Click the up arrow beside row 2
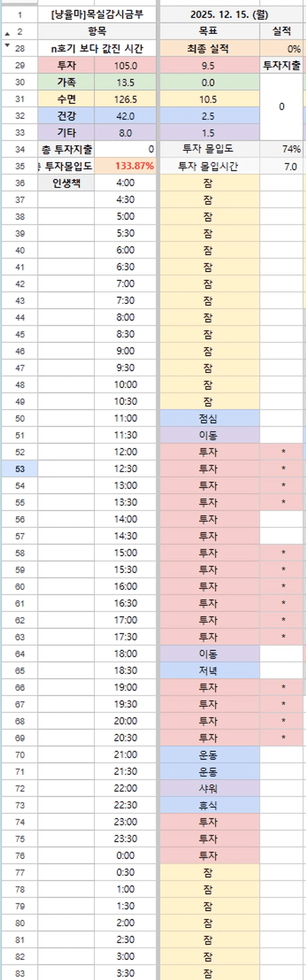Viewport: 306px width, 980px height. point(7,34)
